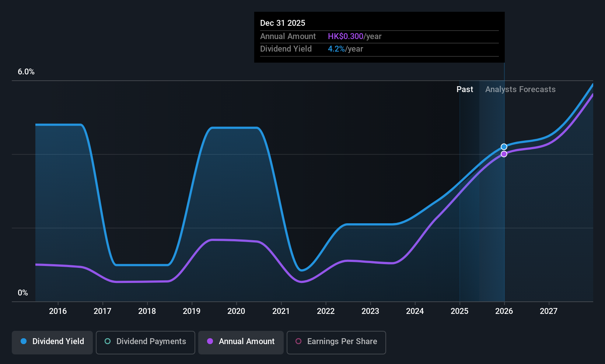Image resolution: width=605 pixels, height=364 pixels.
Task: Toggle the Dividend Yield series
Action: [x=52, y=343]
